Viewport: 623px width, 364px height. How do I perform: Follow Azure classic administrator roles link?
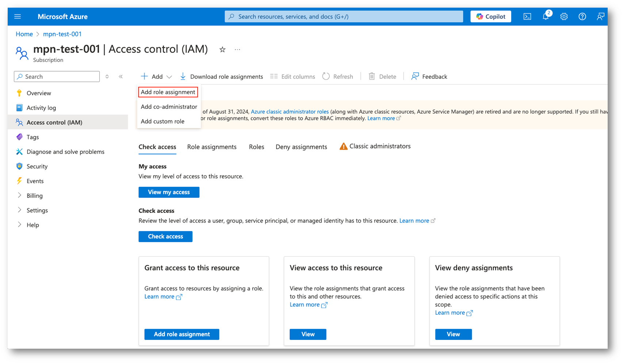coord(290,112)
